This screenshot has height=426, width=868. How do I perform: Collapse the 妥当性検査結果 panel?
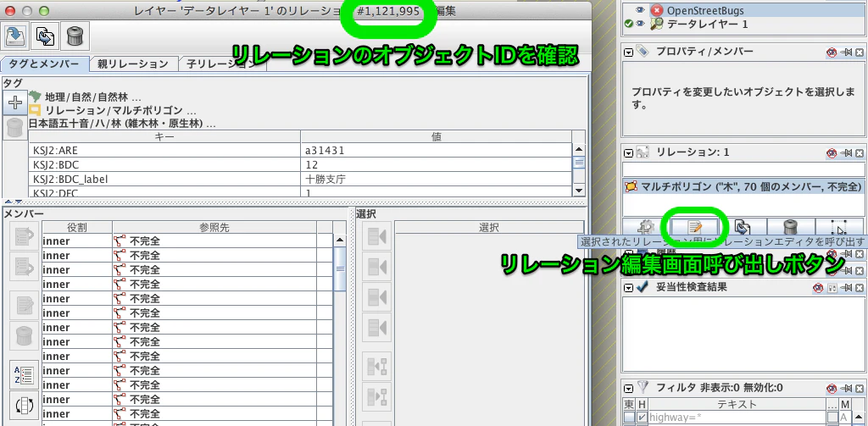click(628, 288)
